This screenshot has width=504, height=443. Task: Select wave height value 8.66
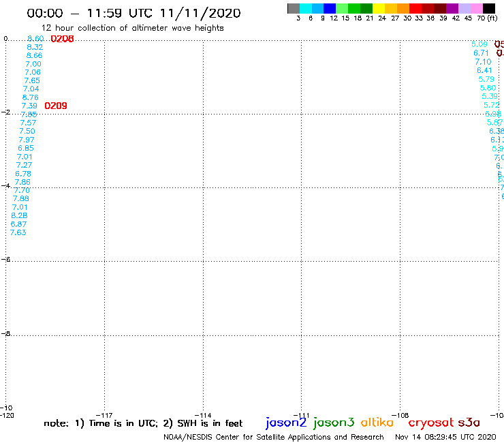[x=34, y=55]
